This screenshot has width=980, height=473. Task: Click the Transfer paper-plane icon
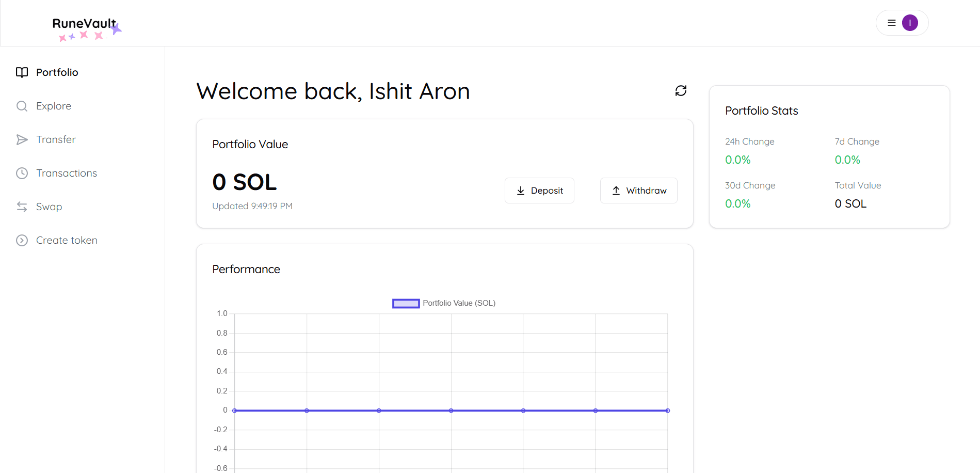click(x=22, y=139)
